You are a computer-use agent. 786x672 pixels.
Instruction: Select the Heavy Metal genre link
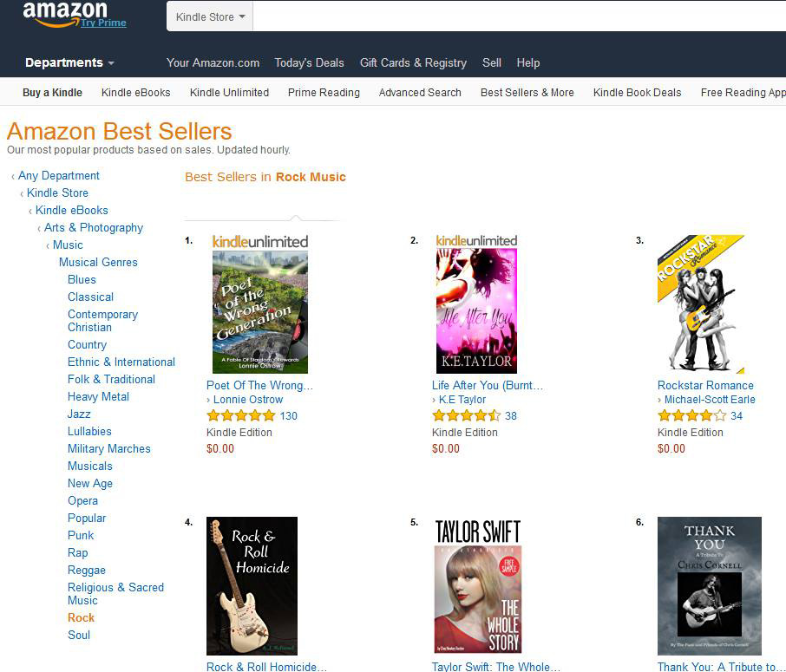coord(98,397)
